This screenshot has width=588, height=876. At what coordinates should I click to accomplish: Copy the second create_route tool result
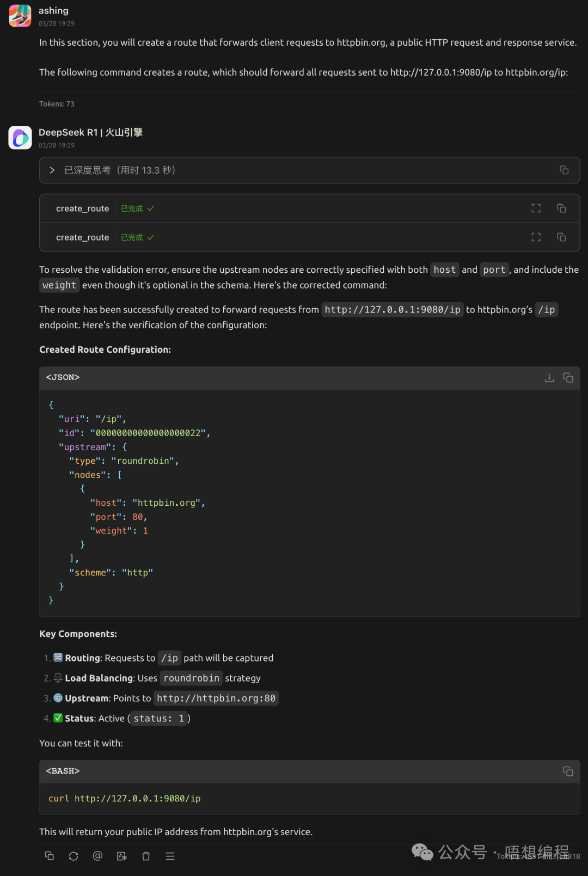tap(561, 237)
